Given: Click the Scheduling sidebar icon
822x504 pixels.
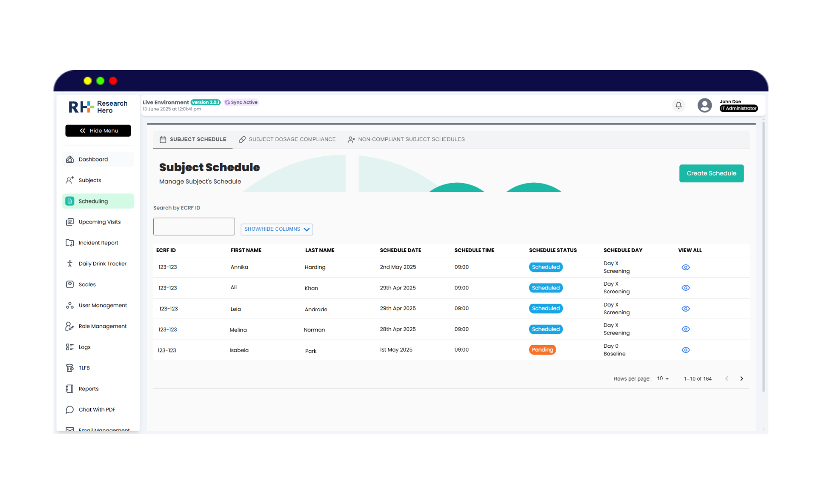Looking at the screenshot, I should (x=70, y=201).
